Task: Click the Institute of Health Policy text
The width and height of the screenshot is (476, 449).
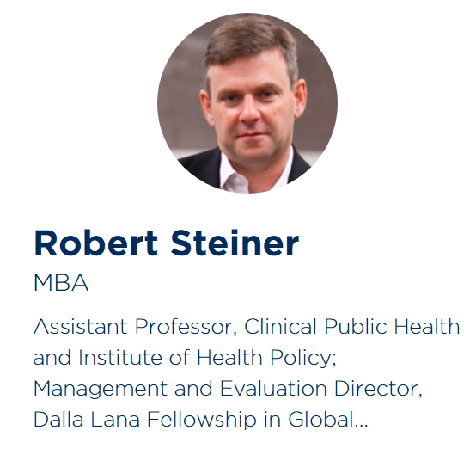Action: pyautogui.click(x=207, y=358)
